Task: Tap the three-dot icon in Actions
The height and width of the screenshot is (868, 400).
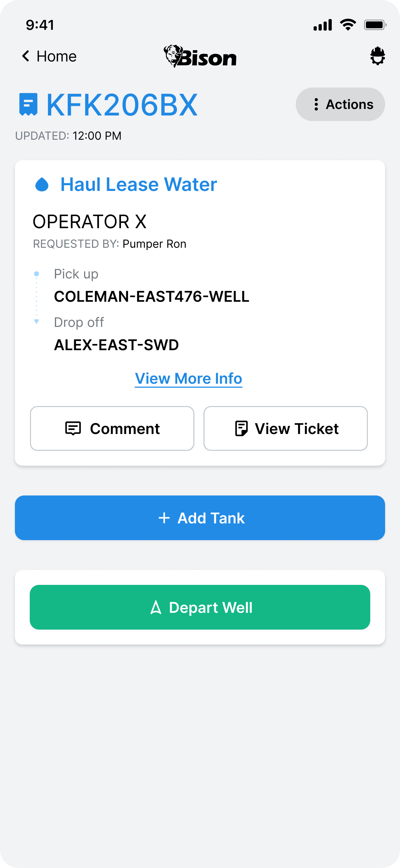Action: pyautogui.click(x=316, y=104)
